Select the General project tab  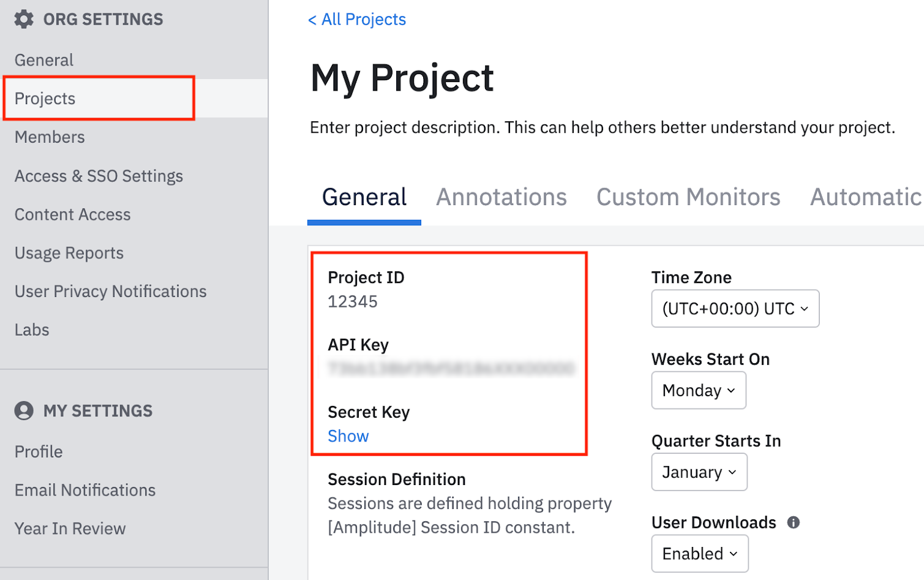pyautogui.click(x=364, y=197)
